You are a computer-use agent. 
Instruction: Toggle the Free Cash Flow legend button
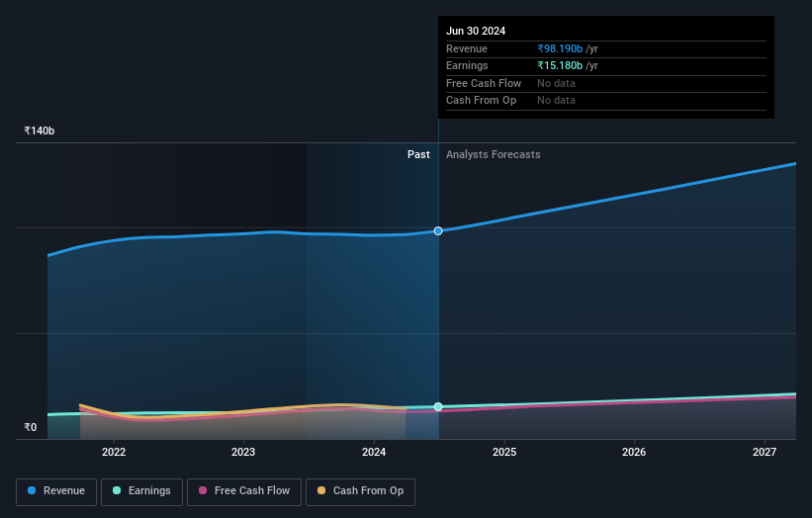pos(244,491)
